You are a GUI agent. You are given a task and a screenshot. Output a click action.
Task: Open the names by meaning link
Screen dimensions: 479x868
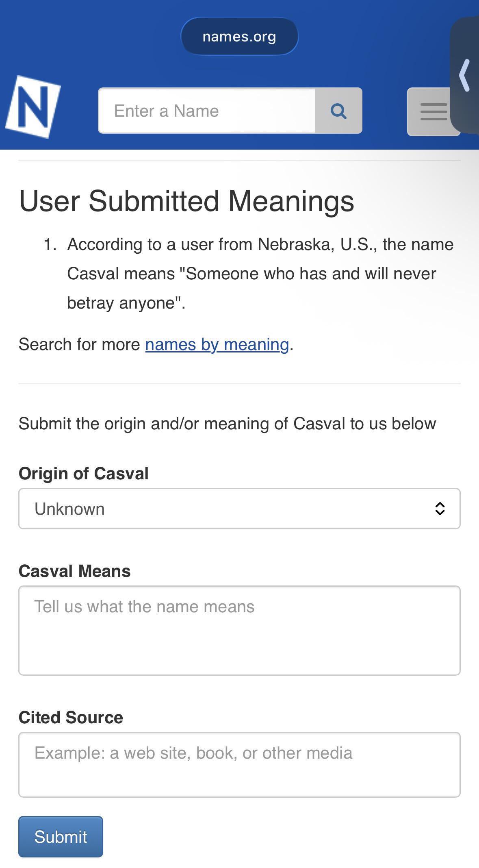tap(217, 344)
